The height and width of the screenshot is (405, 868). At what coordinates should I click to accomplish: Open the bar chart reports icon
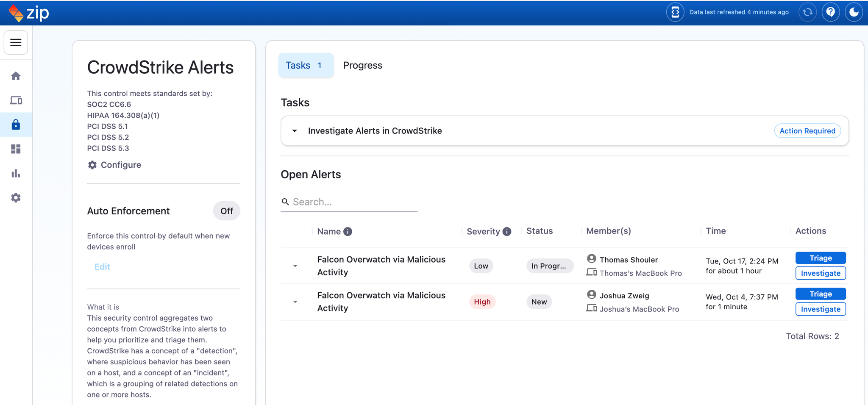(16, 173)
